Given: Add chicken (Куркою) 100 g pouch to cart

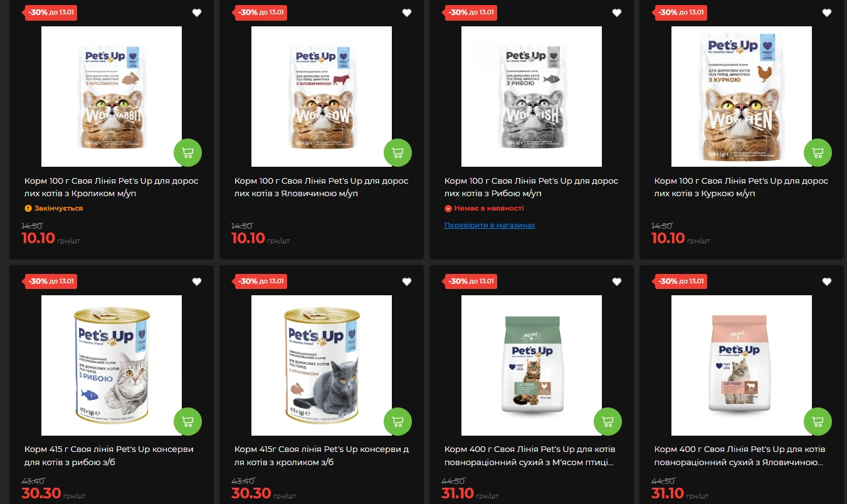Looking at the screenshot, I should [x=818, y=152].
